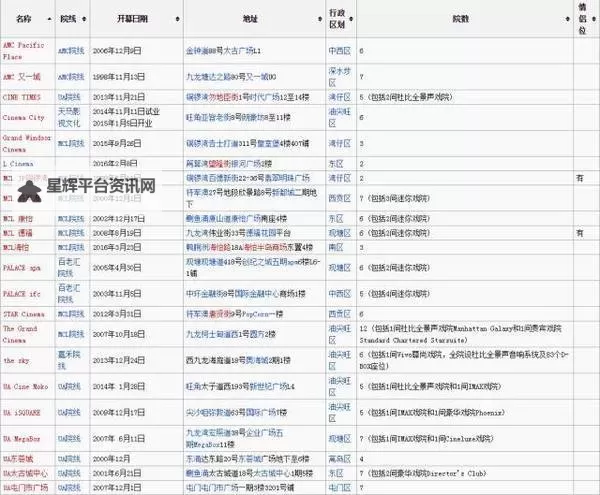Screen dimensions: 600x495
Task: Open UA院线 link in CINE TIMES row
Action: [69, 97]
